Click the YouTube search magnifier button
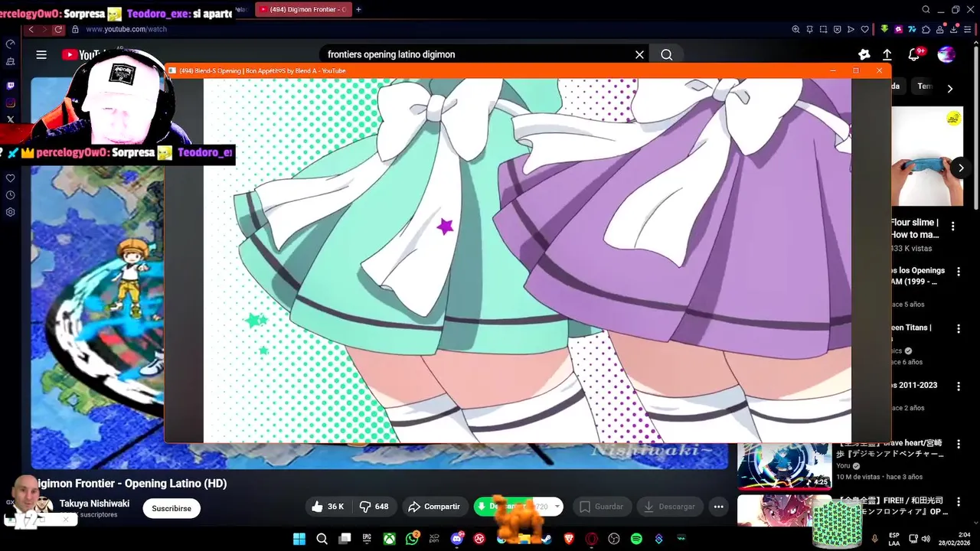This screenshot has width=980, height=551. click(666, 54)
